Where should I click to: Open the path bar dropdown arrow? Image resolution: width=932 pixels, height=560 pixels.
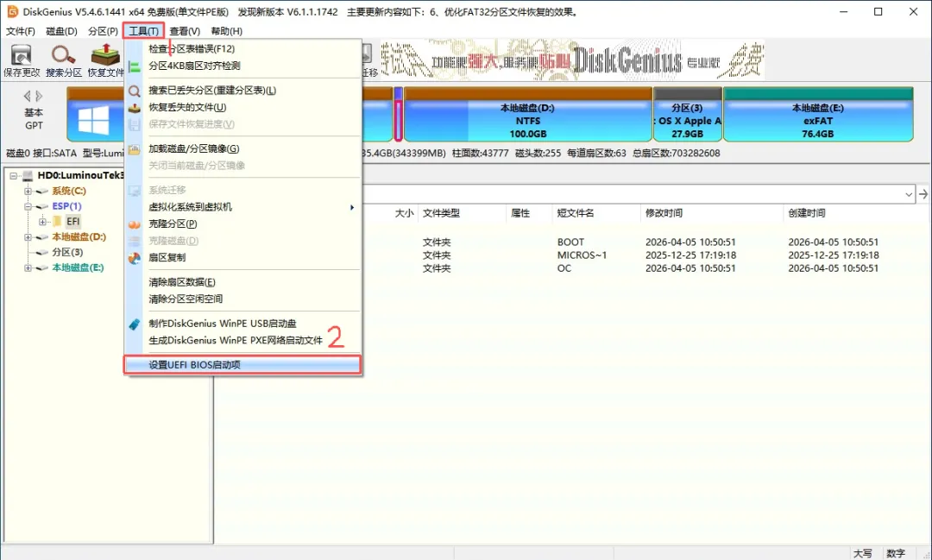coord(909,194)
